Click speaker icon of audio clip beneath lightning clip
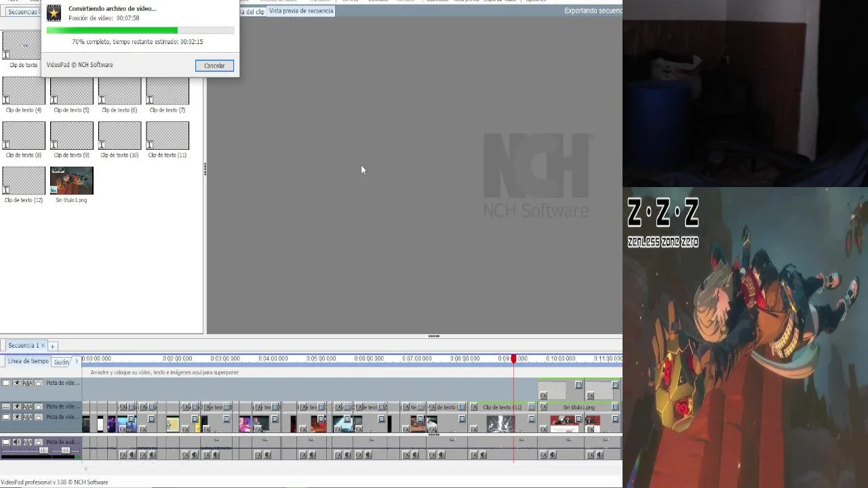Screen dimensions: 868x488 point(483,454)
